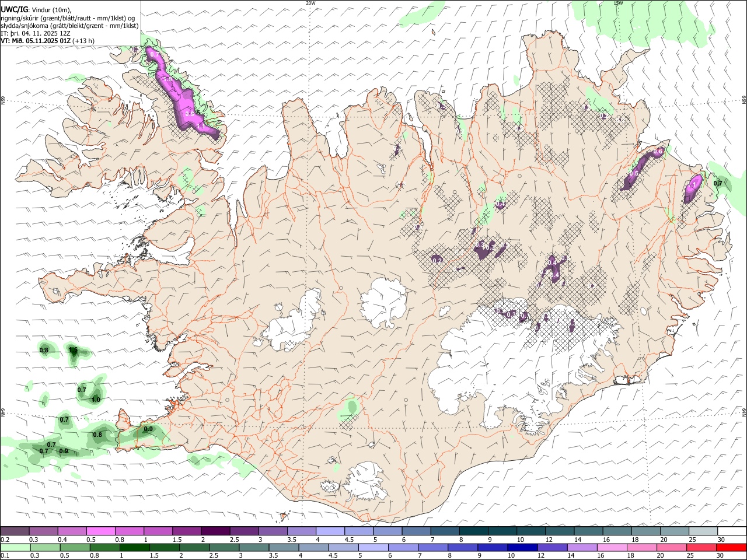Click the '15W' longitude label

(618, 3)
